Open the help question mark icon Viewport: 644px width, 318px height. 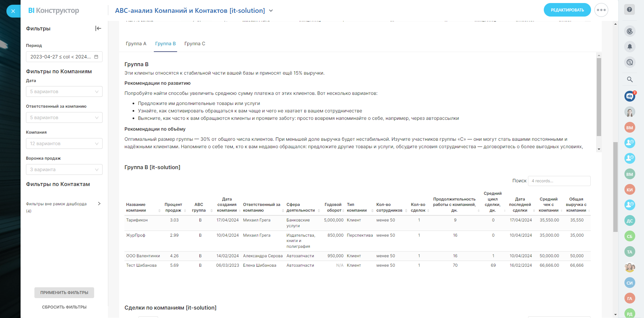pos(629,9)
